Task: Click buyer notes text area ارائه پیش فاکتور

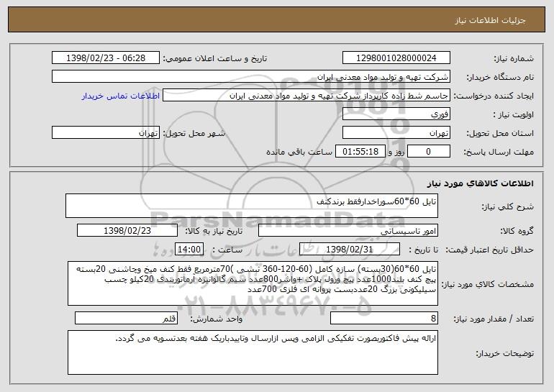Action: click(x=253, y=352)
